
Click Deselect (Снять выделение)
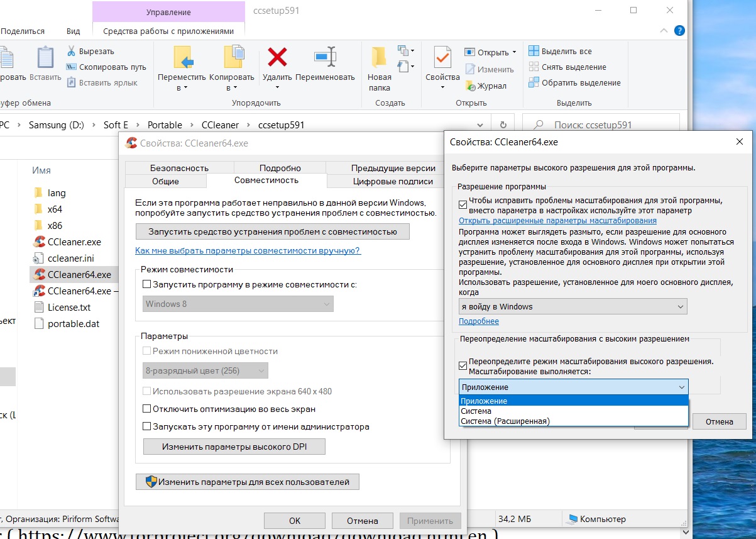pyautogui.click(x=567, y=67)
